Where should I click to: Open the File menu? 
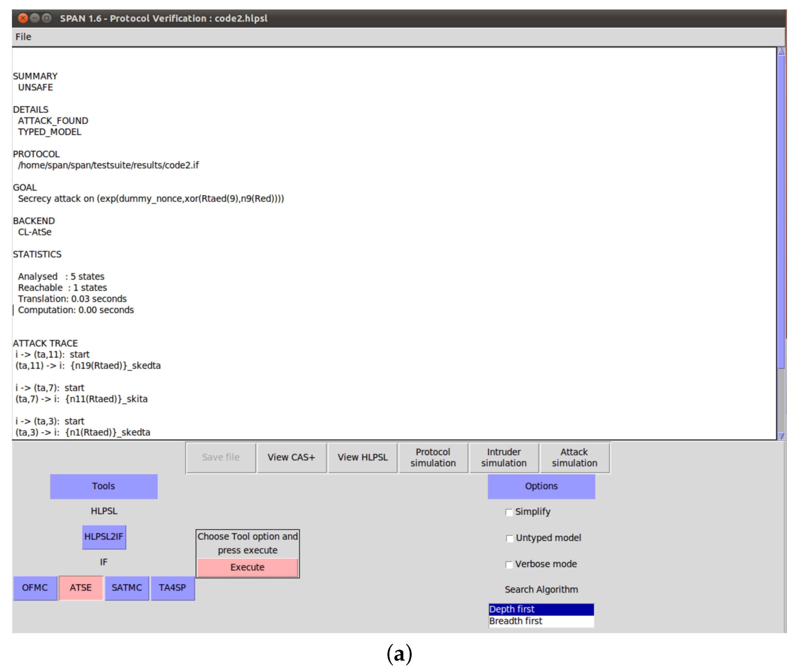[23, 37]
